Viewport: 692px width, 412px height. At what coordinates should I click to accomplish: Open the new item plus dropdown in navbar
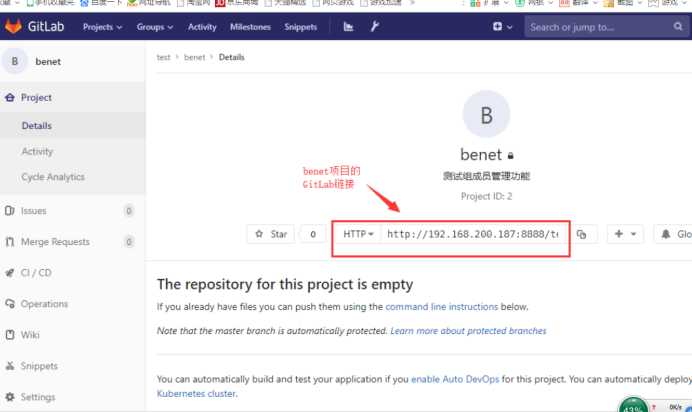[502, 26]
